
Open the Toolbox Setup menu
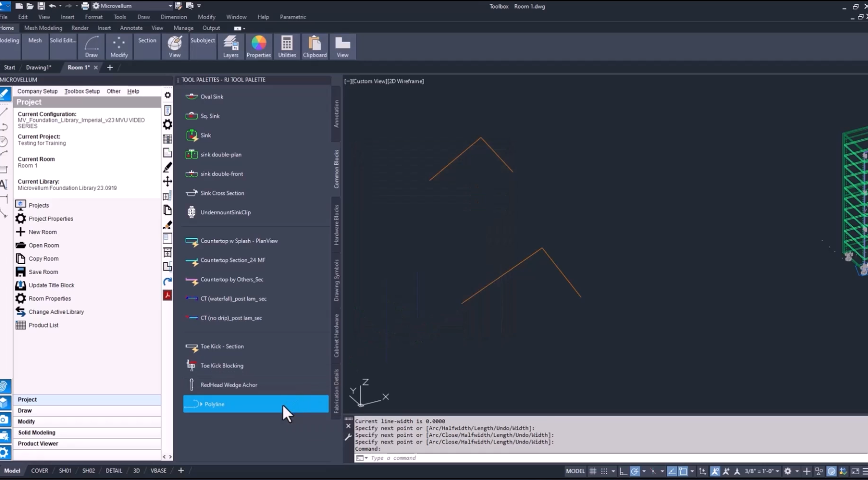82,91
